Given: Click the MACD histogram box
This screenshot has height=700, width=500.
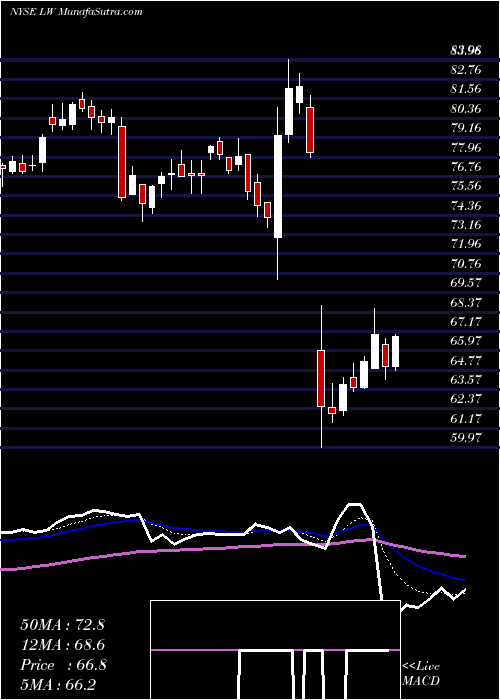Looking at the screenshot, I should click(x=275, y=650).
